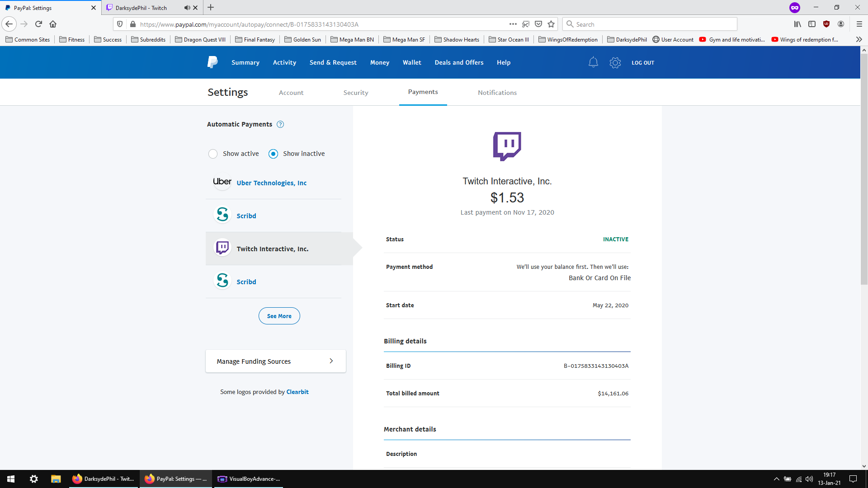Open the settings gear icon in PayPal header
Image resolution: width=868 pixels, height=488 pixels.
coord(615,62)
